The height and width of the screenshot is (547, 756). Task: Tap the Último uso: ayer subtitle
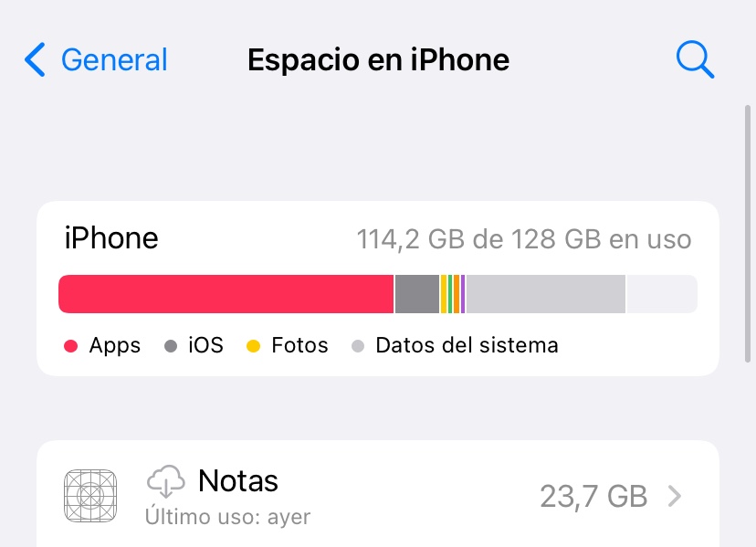tap(228, 517)
